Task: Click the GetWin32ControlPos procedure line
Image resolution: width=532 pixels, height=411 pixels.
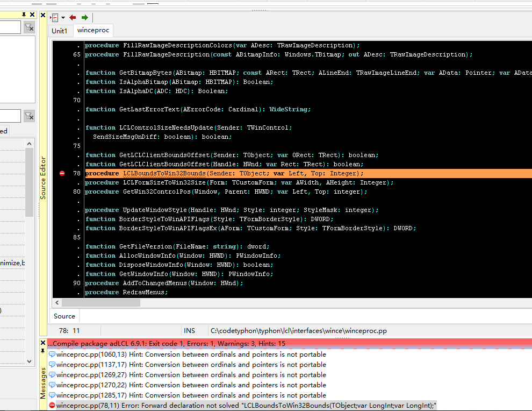Action: [x=226, y=192]
